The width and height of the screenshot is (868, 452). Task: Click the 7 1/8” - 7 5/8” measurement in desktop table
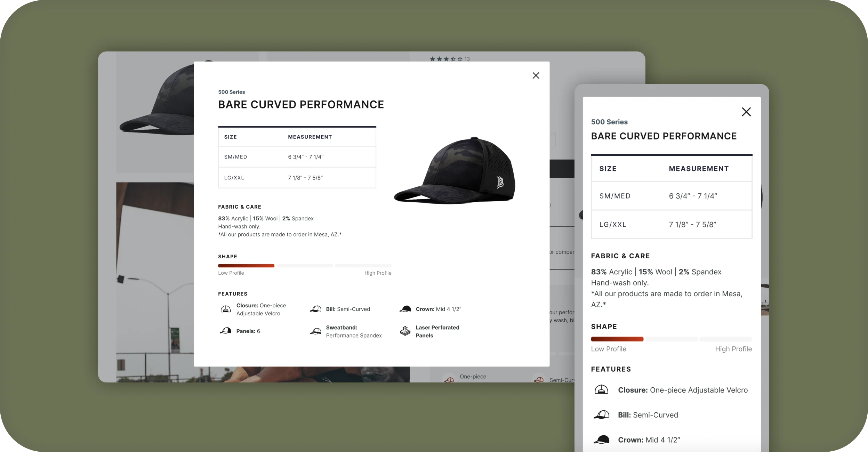pos(305,178)
